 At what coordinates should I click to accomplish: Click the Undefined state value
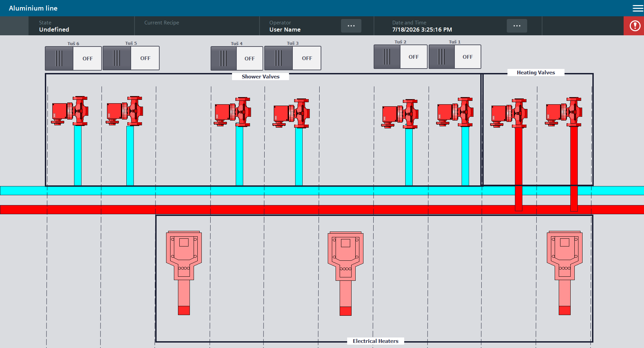tap(54, 30)
